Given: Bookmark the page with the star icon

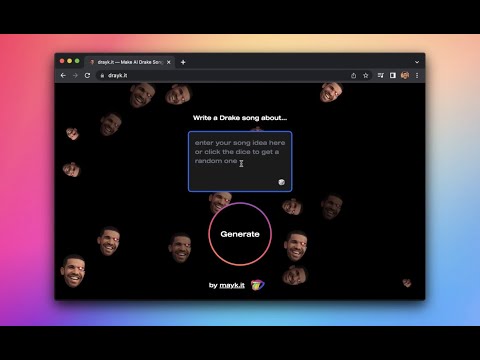Looking at the screenshot, I should pos(366,76).
